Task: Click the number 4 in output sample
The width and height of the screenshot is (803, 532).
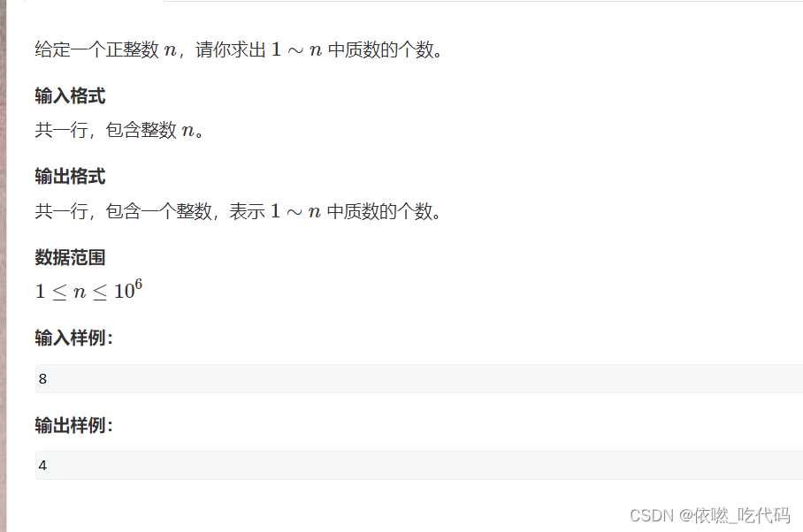Action: click(x=42, y=466)
